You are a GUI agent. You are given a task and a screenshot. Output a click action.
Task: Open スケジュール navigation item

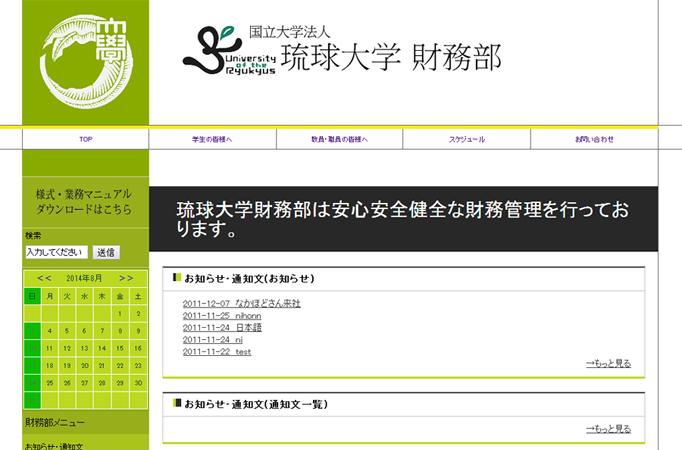(x=467, y=140)
